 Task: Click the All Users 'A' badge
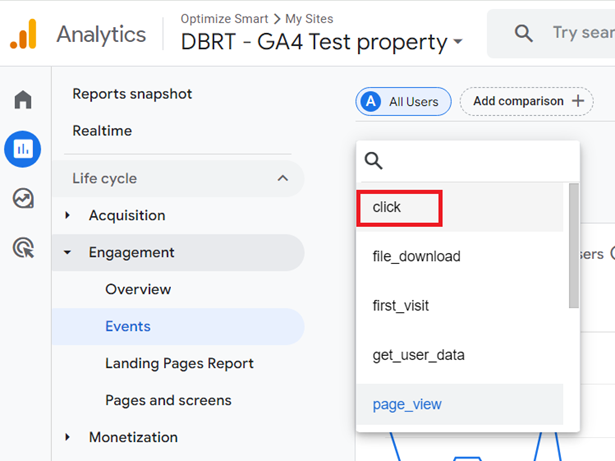[x=371, y=102]
